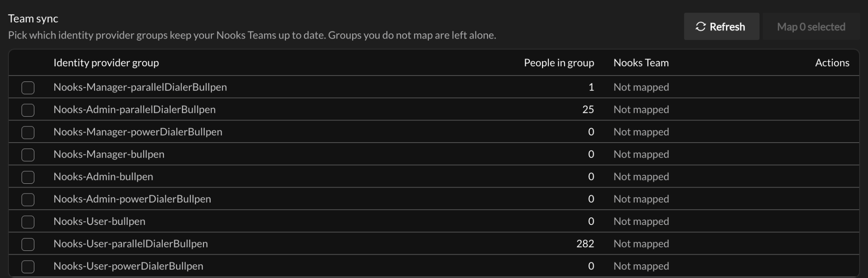Check the Nooks-Manager-parallelDialerBullpen checkbox
This screenshot has width=868, height=278.
click(28, 88)
